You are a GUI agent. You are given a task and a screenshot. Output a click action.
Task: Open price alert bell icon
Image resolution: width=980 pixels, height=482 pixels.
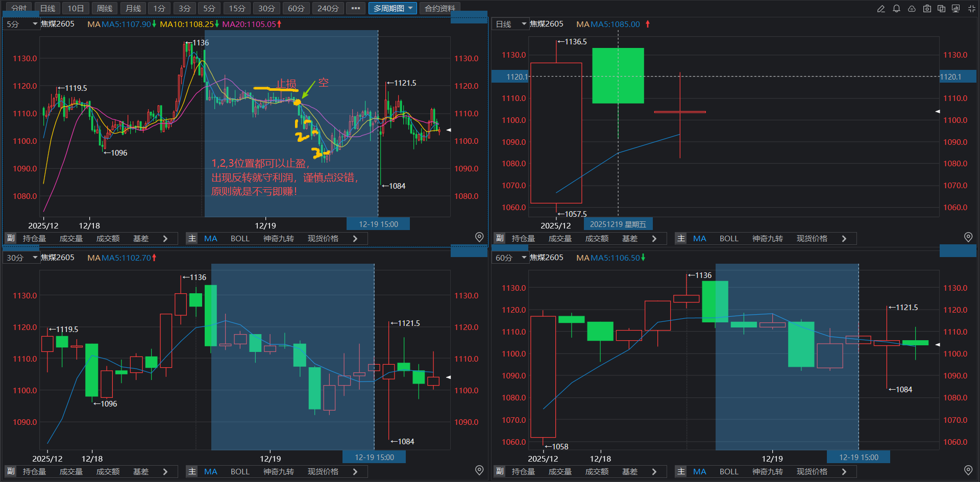point(896,9)
